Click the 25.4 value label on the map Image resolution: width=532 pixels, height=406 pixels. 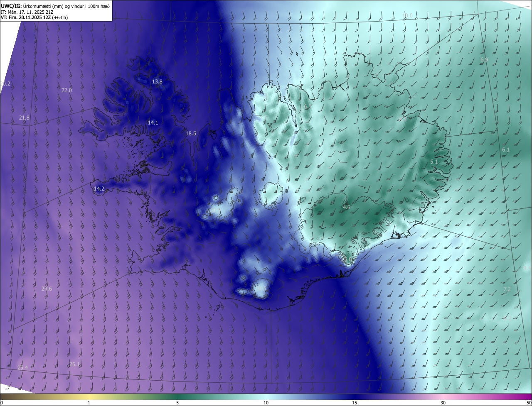[x=22, y=367]
